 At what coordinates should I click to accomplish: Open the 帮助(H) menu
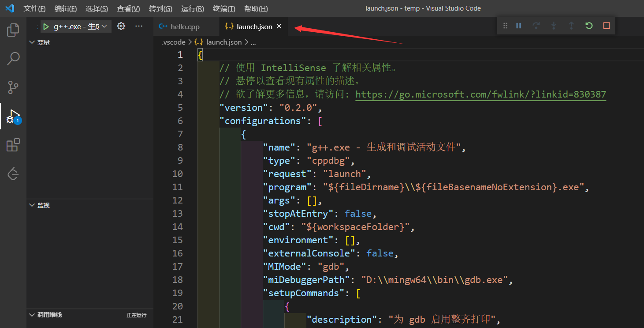256,9
